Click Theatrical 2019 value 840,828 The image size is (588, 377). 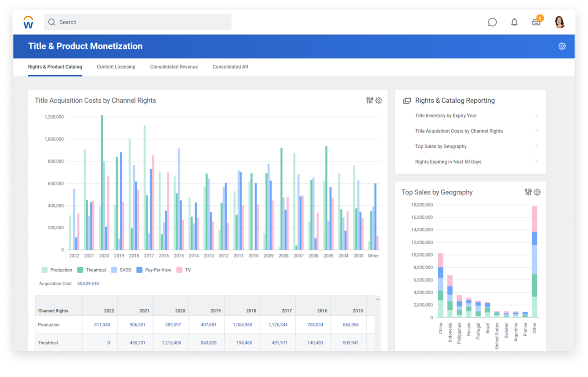coord(209,343)
